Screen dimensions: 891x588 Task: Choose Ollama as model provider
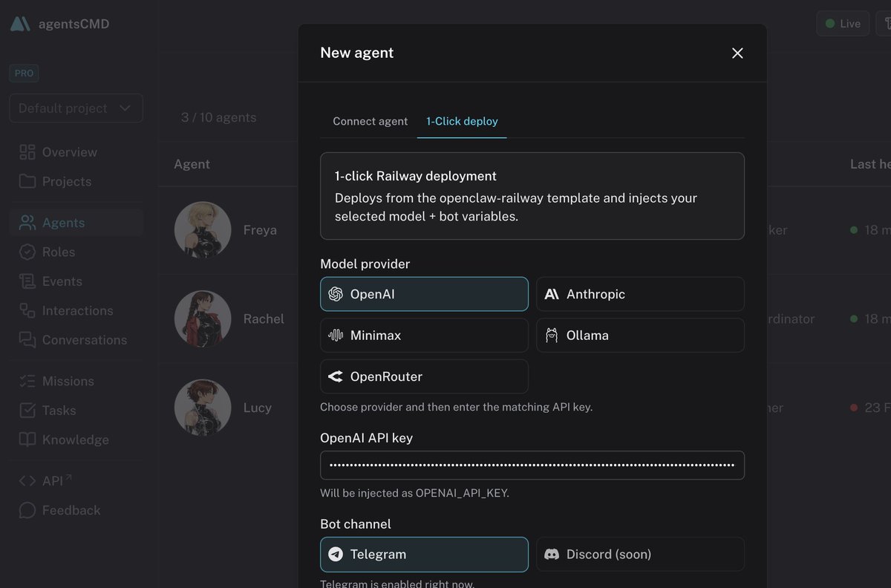click(640, 336)
